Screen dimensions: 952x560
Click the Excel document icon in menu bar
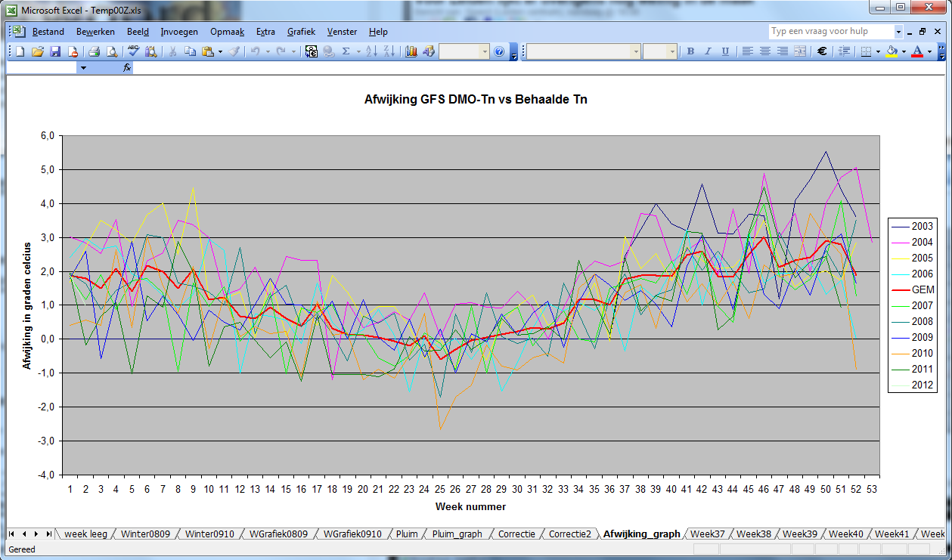click(19, 32)
